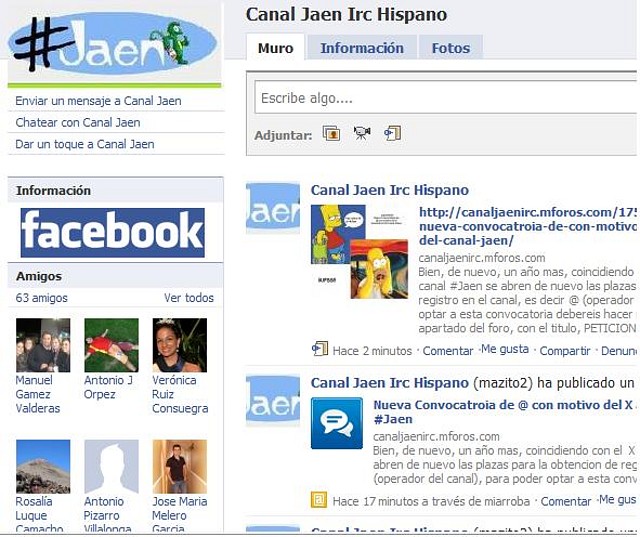Click the link icon beside Hace 2 minutos
Viewport: 640px width, 537px height.
click(x=320, y=349)
